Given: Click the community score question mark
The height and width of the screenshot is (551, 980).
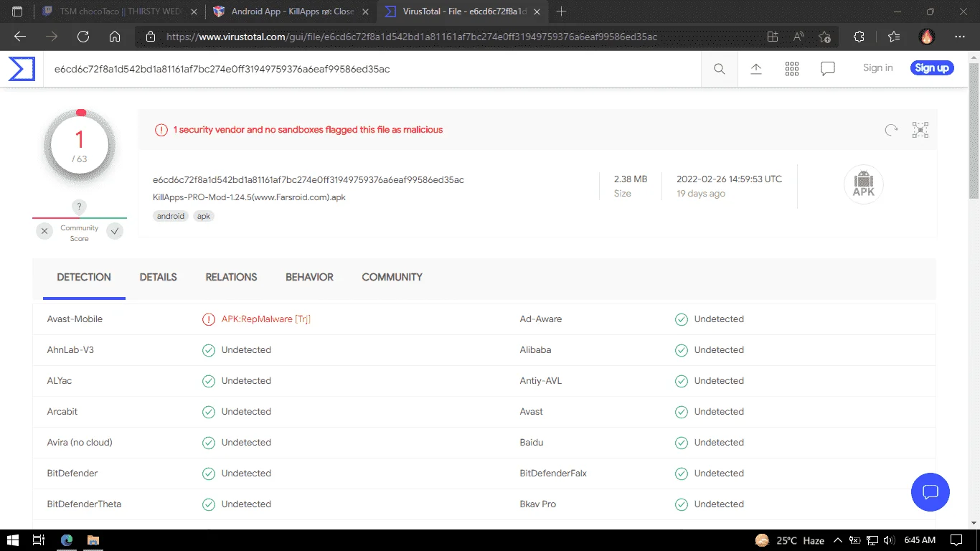Looking at the screenshot, I should pyautogui.click(x=80, y=207).
